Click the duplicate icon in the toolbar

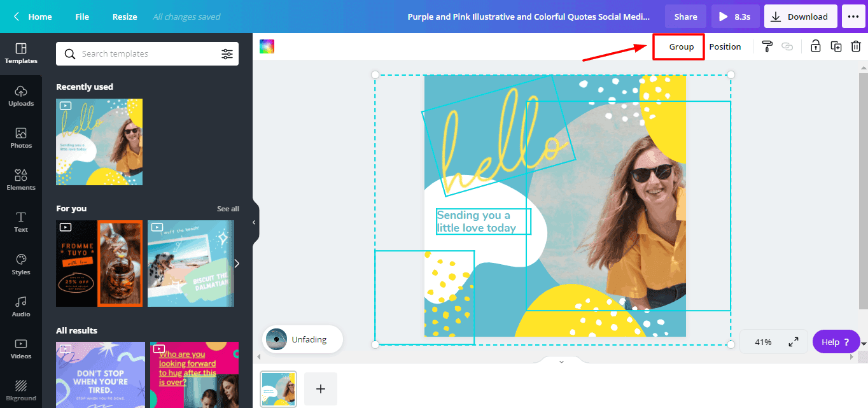click(x=836, y=46)
